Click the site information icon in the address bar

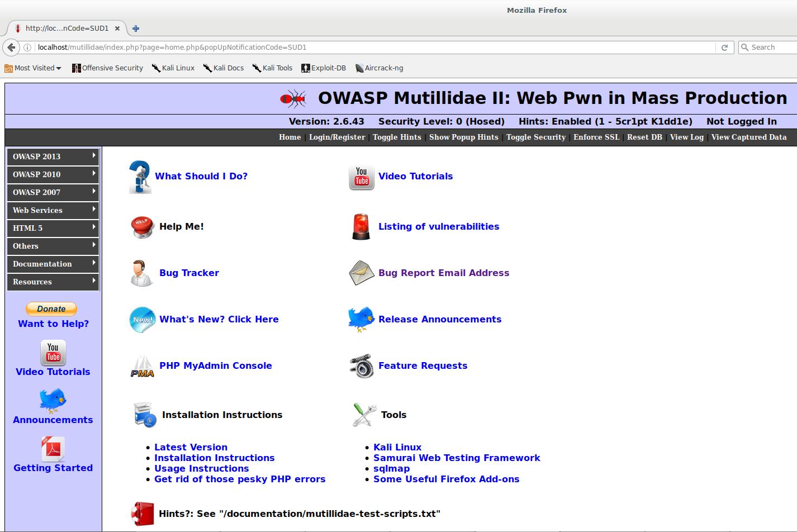[27, 47]
